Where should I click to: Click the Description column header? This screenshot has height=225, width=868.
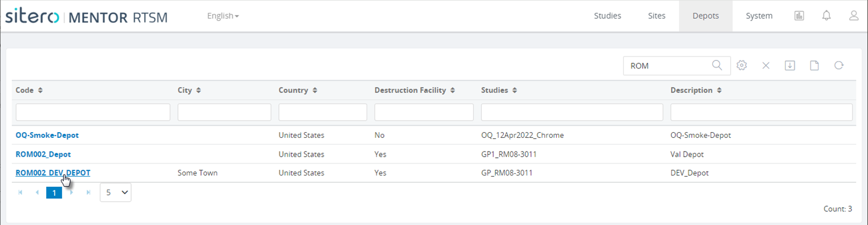691,90
